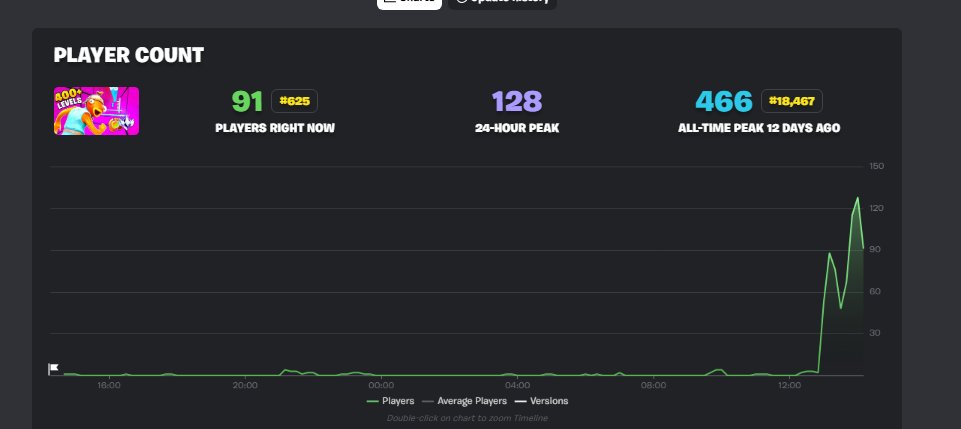Click the 60 y-axis label
961x429 pixels.
[875, 291]
